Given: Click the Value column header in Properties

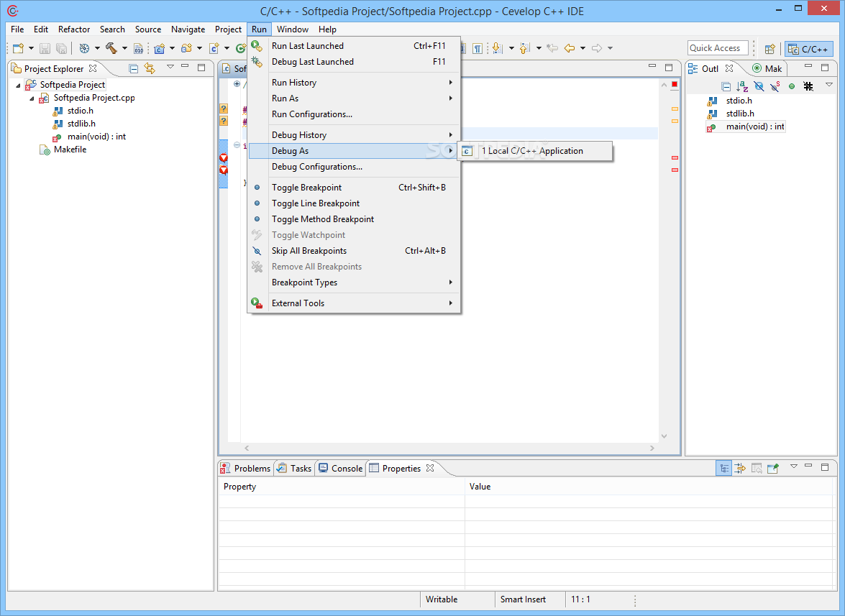Looking at the screenshot, I should [648, 487].
